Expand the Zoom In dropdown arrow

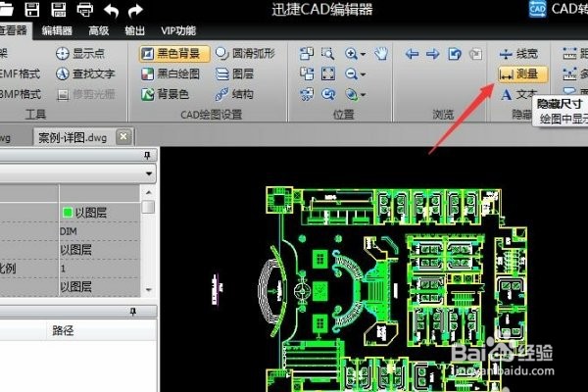[363, 55]
